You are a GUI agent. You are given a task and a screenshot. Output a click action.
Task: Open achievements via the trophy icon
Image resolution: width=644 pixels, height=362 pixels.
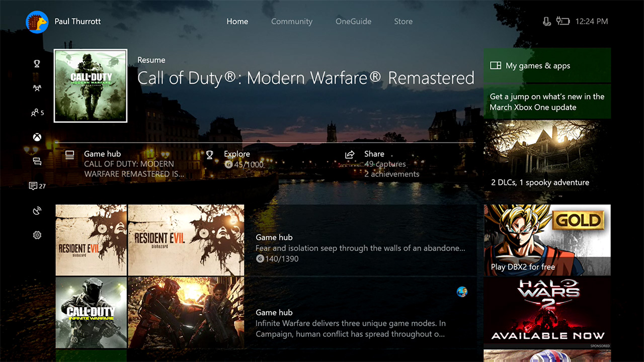tap(36, 63)
